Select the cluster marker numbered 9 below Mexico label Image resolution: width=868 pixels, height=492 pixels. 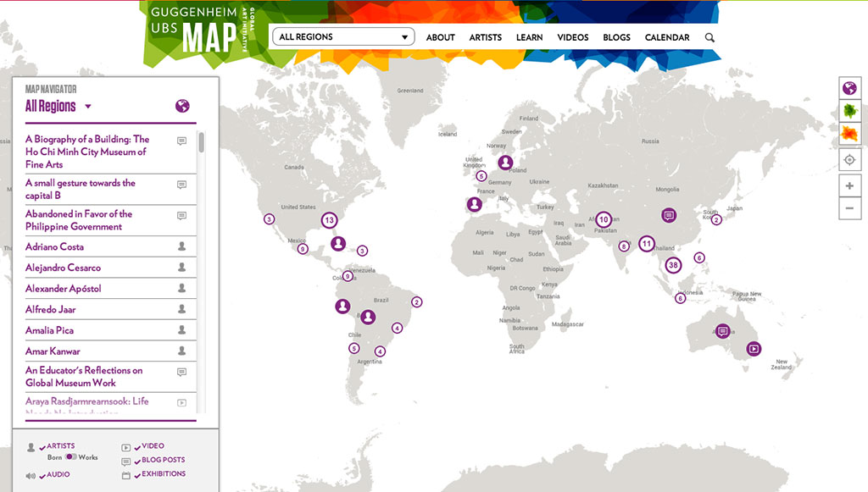click(303, 249)
